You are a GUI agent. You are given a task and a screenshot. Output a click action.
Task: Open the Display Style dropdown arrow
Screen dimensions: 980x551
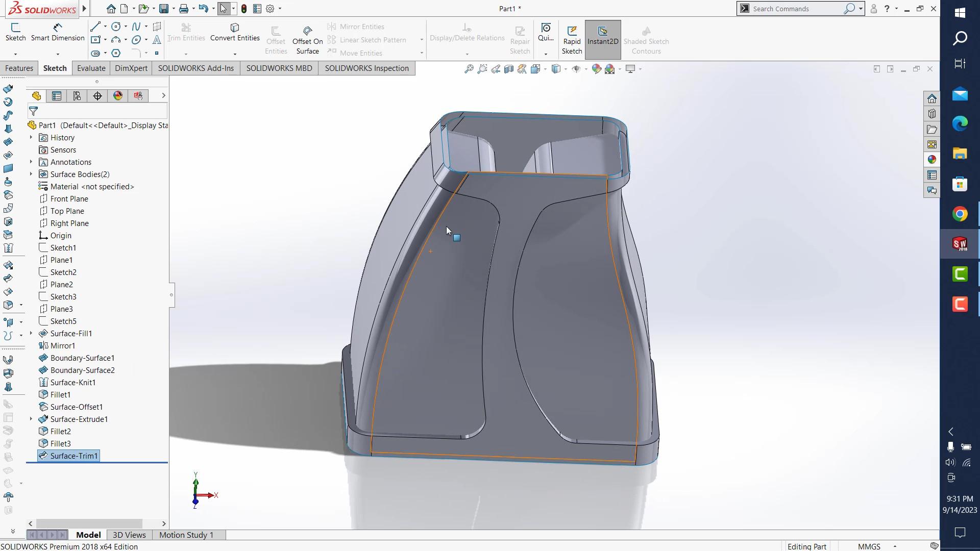click(x=566, y=69)
